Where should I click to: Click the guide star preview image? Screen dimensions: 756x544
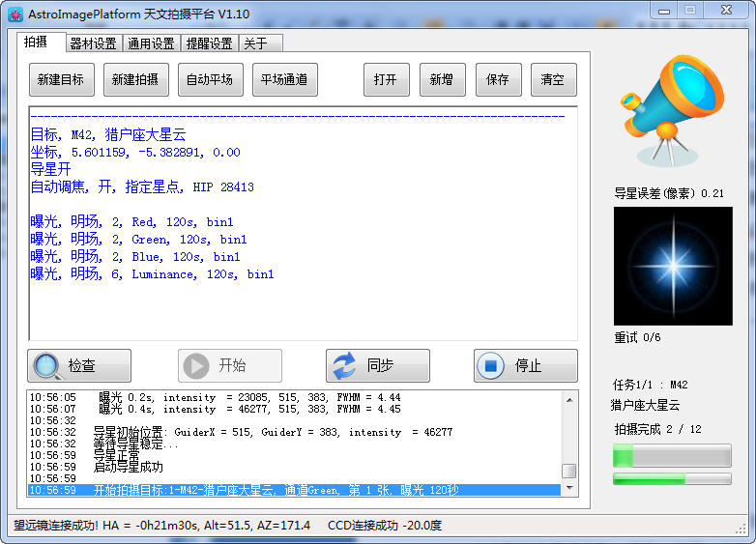[x=673, y=266]
